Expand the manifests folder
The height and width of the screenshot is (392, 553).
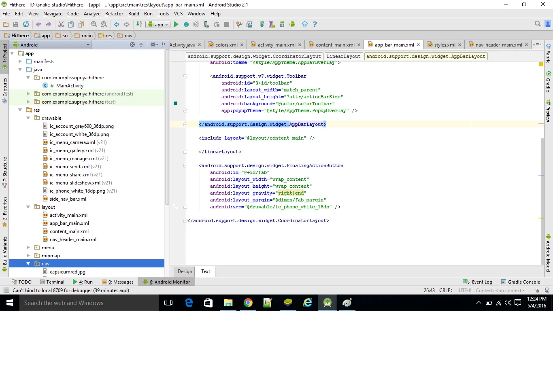point(20,61)
